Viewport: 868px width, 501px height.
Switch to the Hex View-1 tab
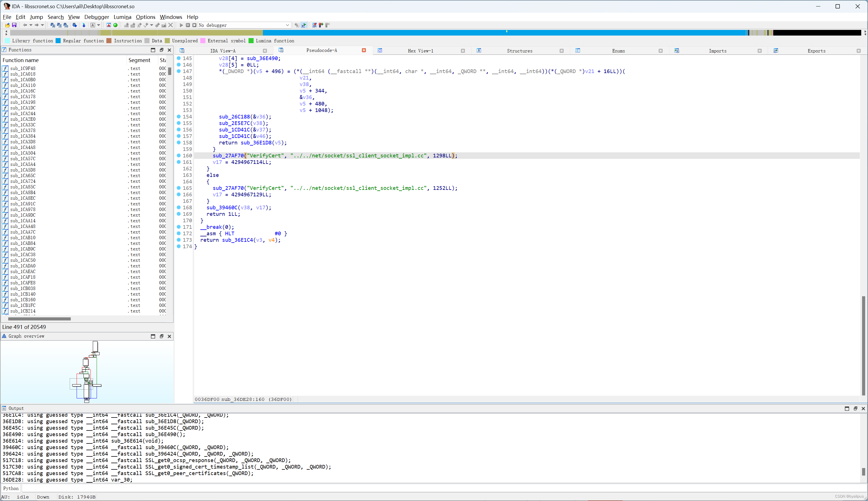point(420,50)
